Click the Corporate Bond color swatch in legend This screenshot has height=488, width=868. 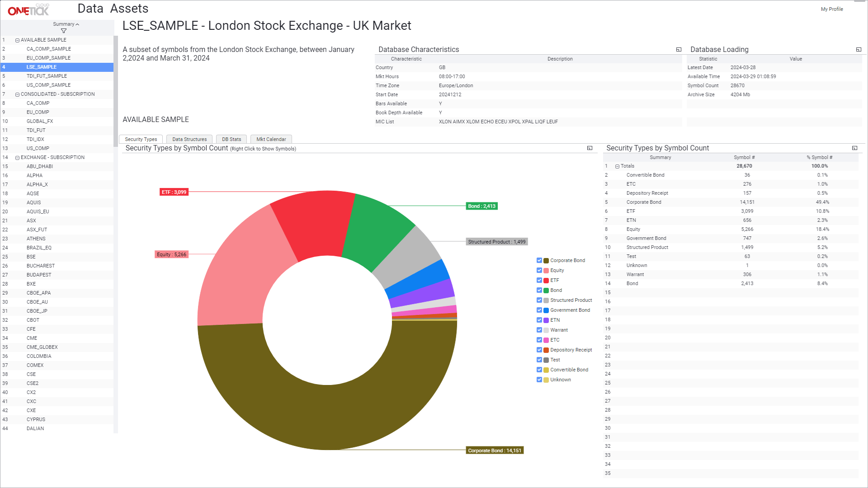coord(546,261)
